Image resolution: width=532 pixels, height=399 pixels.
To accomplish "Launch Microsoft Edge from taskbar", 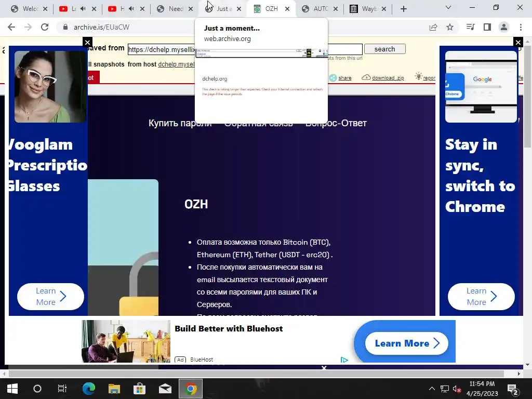I will (88, 389).
